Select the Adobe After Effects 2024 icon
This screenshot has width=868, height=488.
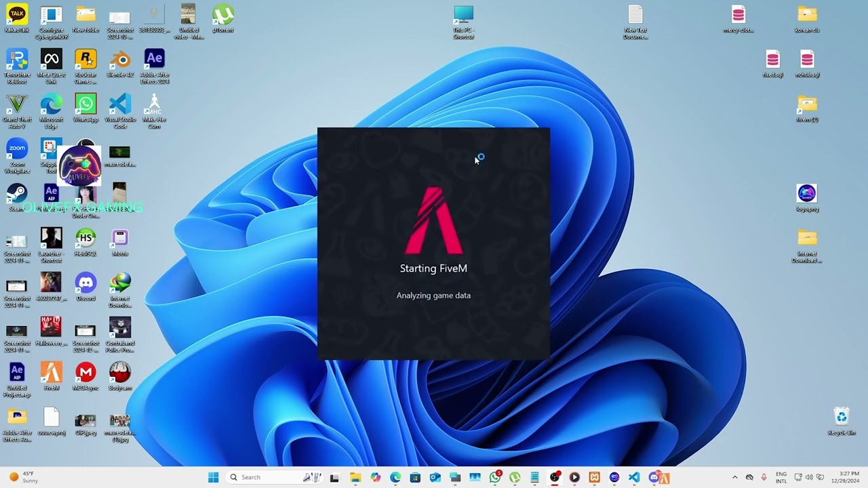155,66
